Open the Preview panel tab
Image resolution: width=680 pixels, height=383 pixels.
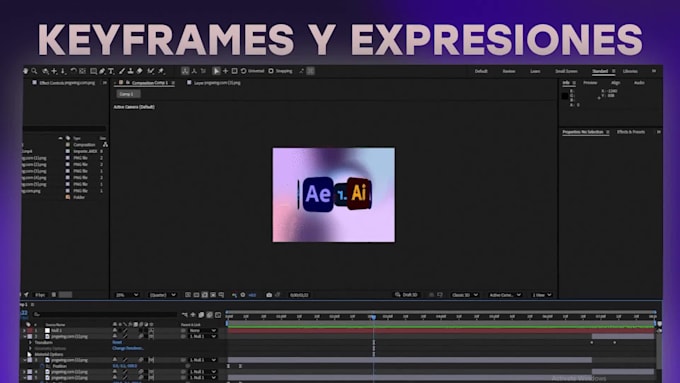point(590,83)
